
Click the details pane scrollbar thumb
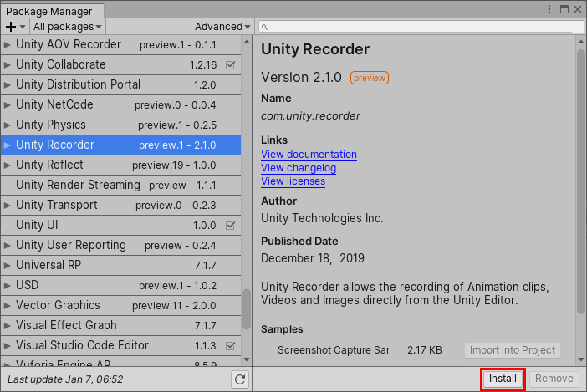[581, 181]
